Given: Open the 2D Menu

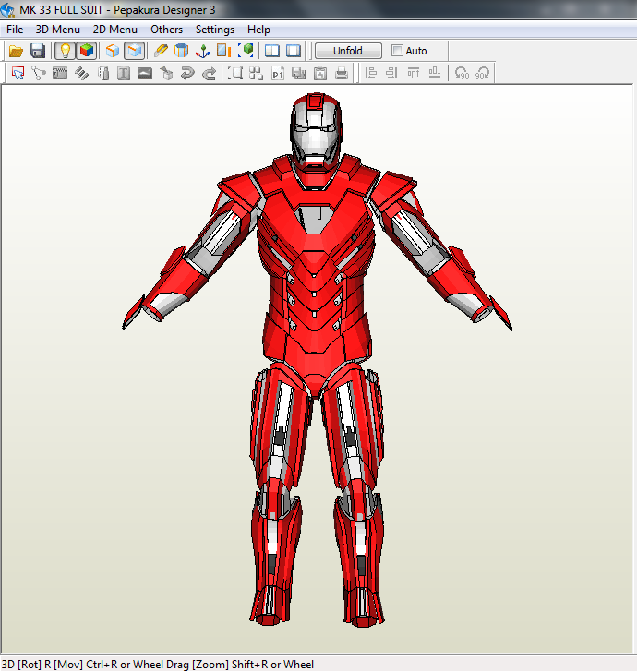Looking at the screenshot, I should coord(115,30).
